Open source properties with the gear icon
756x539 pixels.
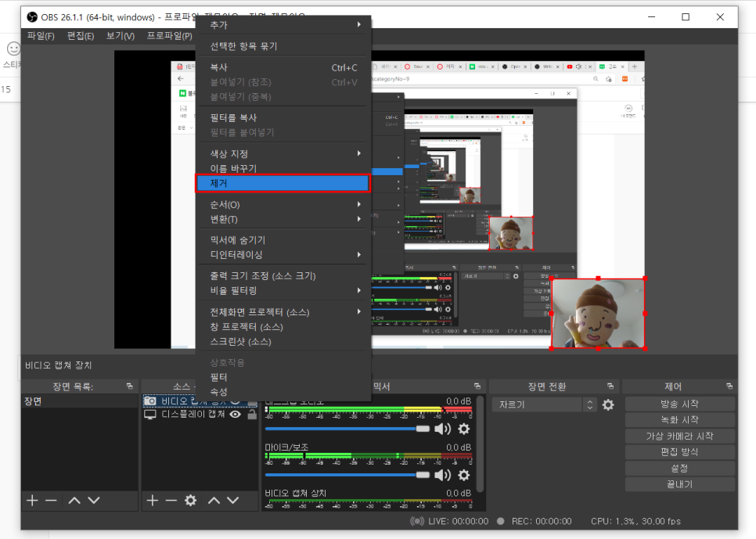click(x=191, y=501)
